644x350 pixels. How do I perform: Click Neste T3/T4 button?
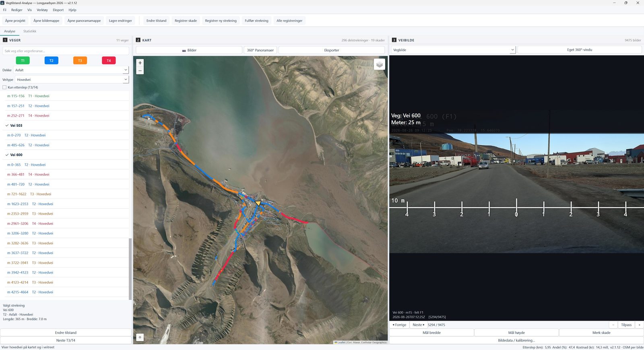(66, 340)
